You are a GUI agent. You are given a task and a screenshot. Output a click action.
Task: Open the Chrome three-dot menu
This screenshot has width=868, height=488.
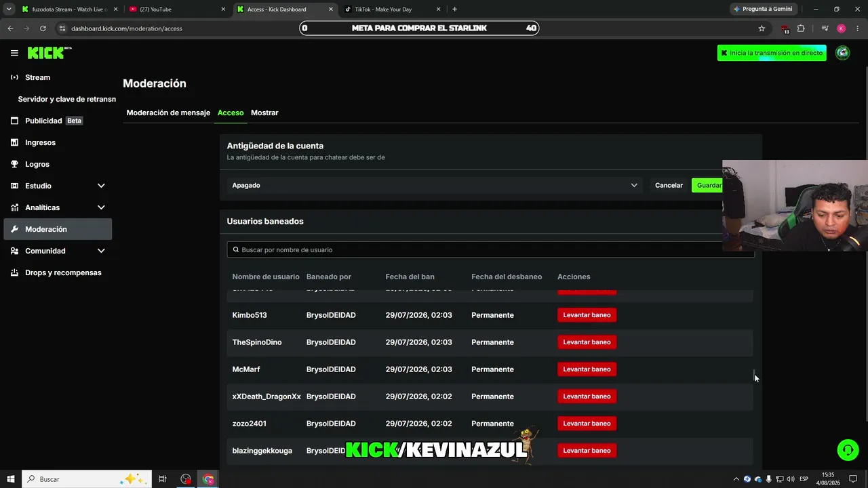point(856,28)
